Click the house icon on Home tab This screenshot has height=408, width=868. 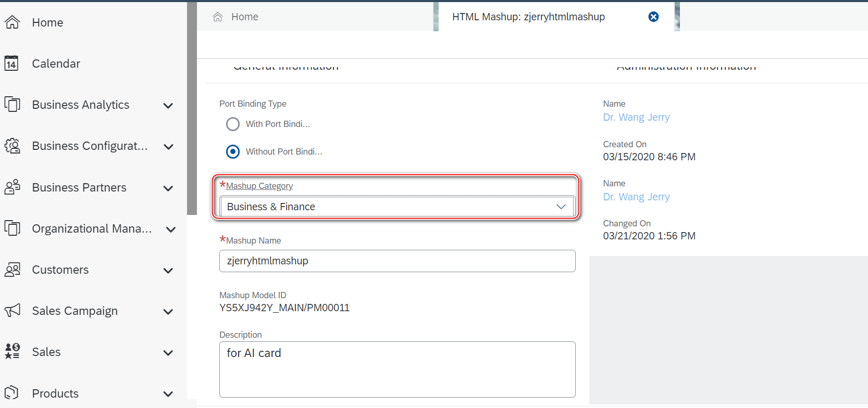(x=218, y=17)
